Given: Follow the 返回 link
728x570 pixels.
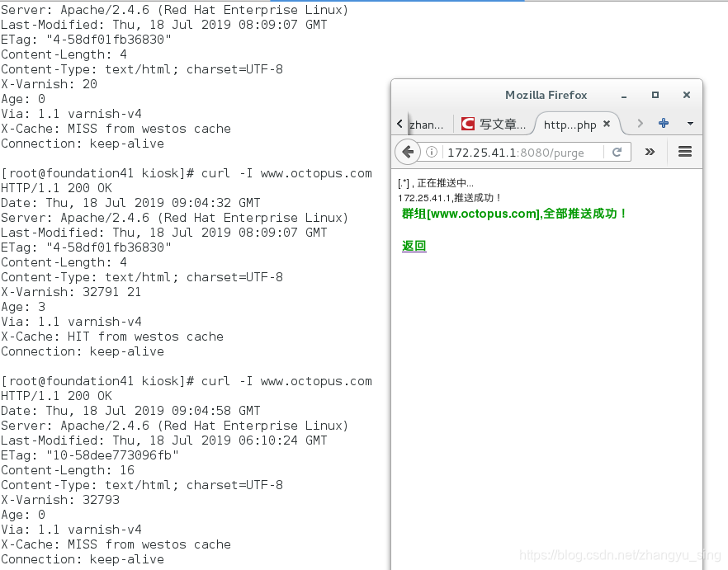Looking at the screenshot, I should coord(414,246).
